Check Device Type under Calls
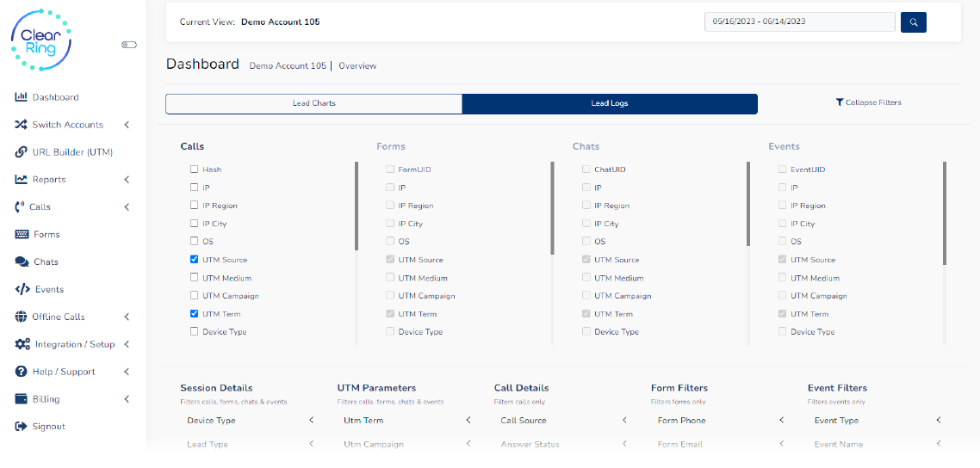Viewport: 980px width, 468px height. 195,332
